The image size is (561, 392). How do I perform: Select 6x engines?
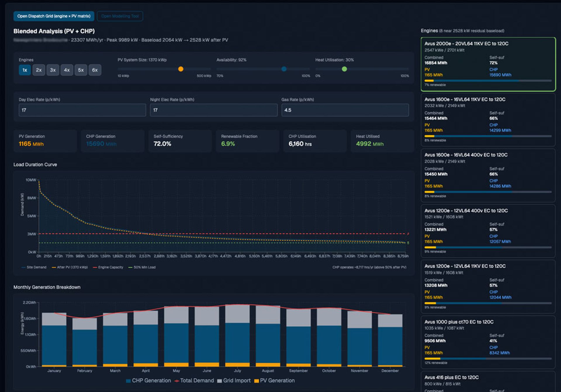(95, 70)
